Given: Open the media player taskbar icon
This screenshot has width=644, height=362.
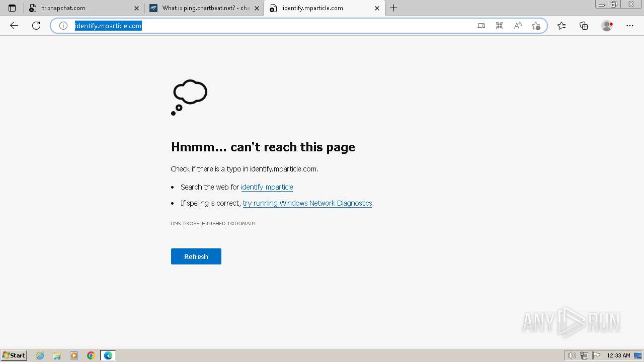Looking at the screenshot, I should click(x=74, y=355).
